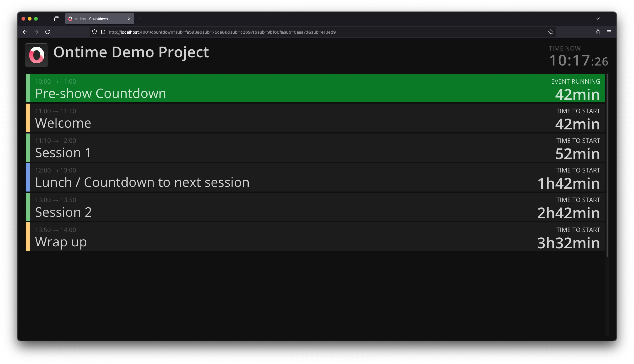Click the Session 1 event title
Screen dimensions: 634x364
pos(63,153)
